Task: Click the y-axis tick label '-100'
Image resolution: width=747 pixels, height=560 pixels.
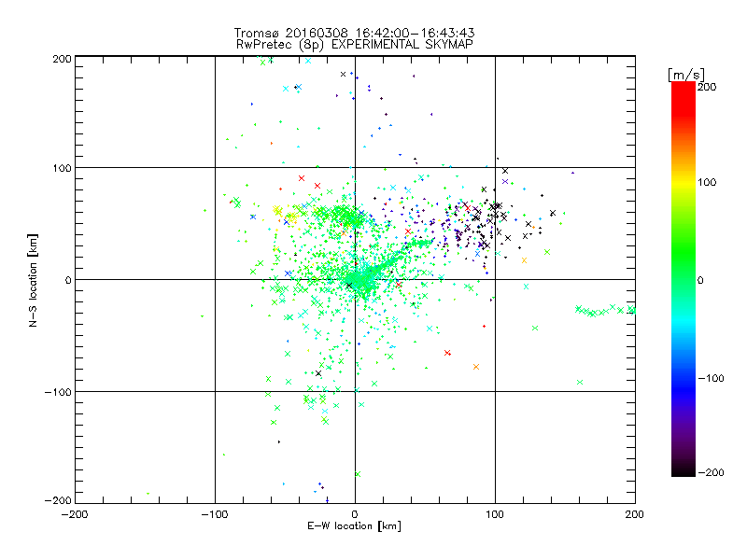Action: pyautogui.click(x=58, y=392)
